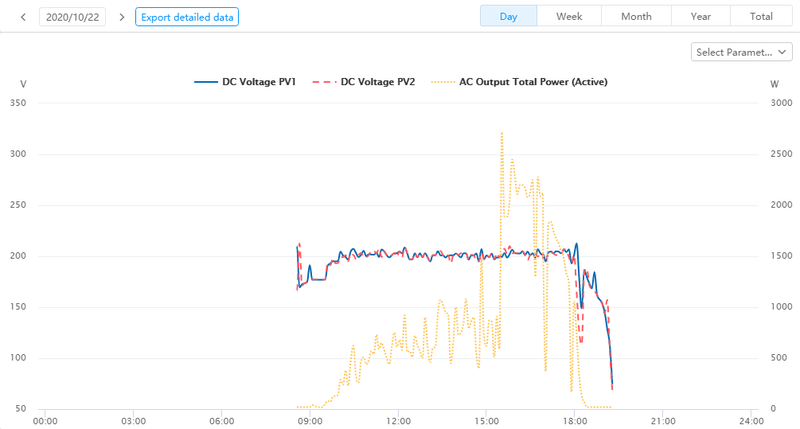Open the Select Parameter dropdown

tap(742, 52)
